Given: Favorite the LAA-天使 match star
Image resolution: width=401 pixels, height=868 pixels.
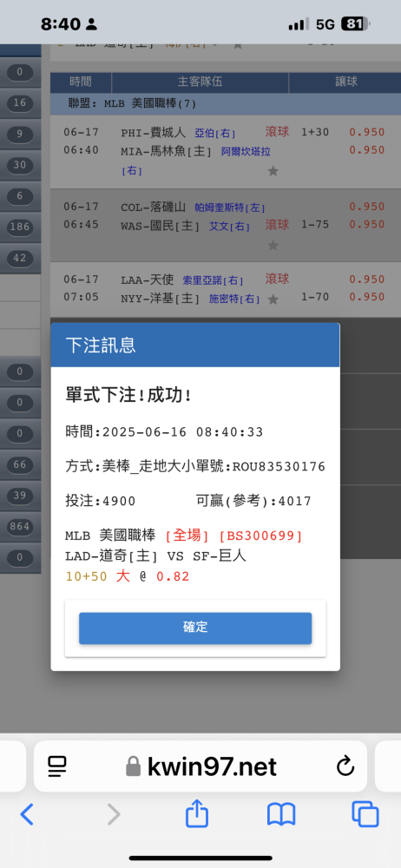Looking at the screenshot, I should point(273,299).
